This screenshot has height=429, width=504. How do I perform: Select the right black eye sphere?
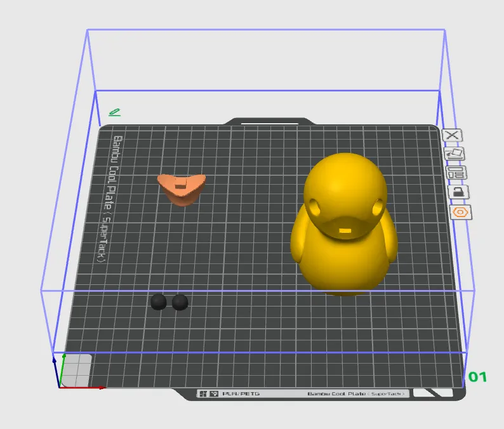click(180, 302)
